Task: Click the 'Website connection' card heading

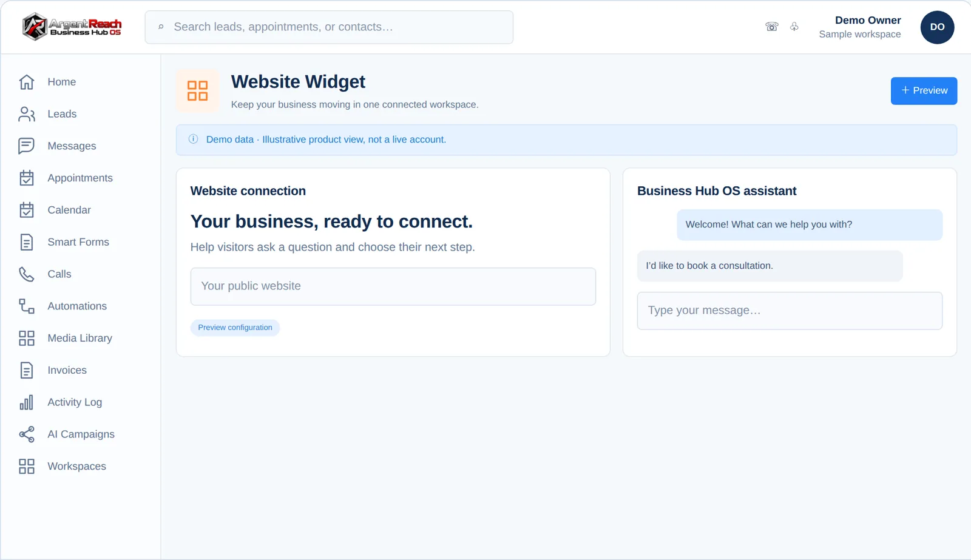Action: click(x=248, y=191)
